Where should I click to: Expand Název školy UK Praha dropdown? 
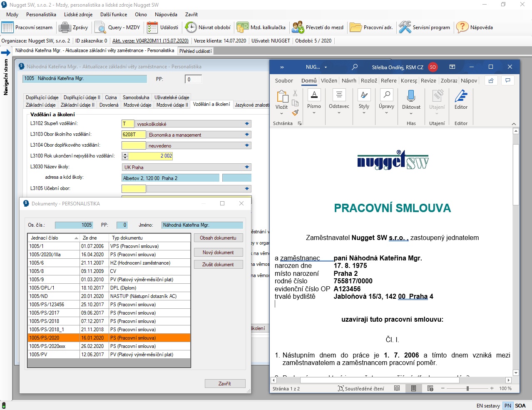(247, 167)
